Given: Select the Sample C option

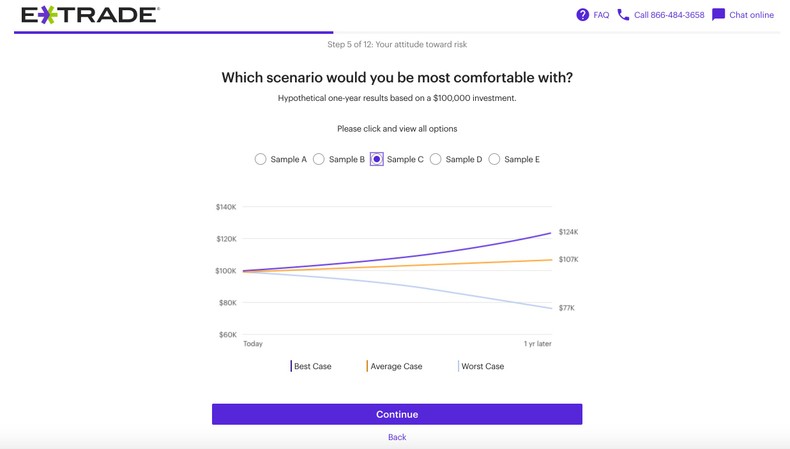Looking at the screenshot, I should pyautogui.click(x=377, y=159).
